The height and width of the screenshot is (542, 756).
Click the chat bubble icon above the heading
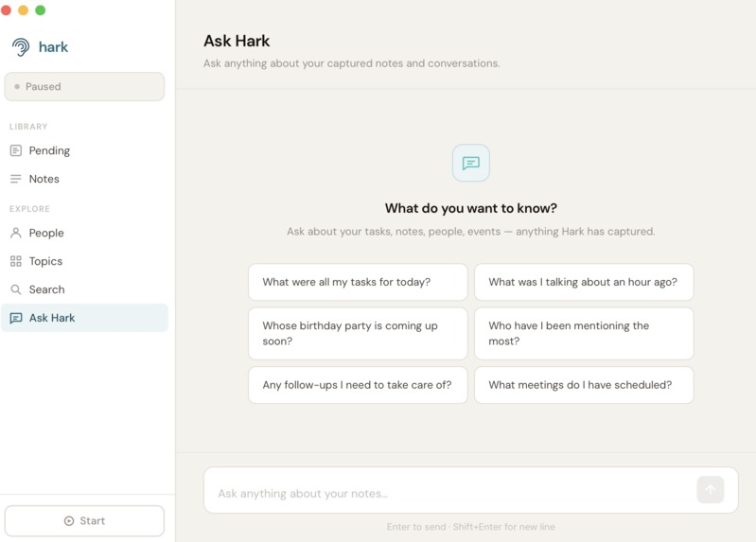click(470, 163)
